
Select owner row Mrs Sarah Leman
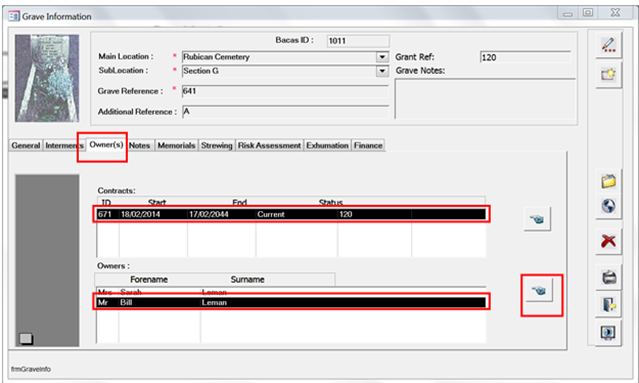(291, 292)
